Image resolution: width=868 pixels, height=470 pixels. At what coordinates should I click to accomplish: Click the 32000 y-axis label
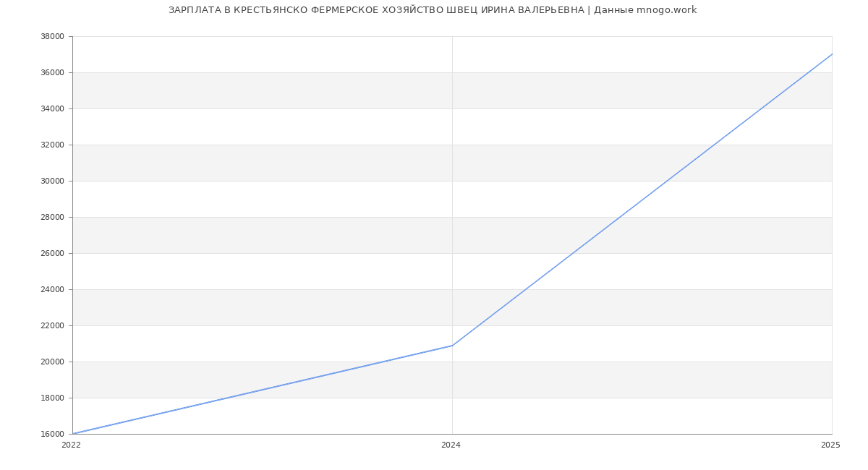point(52,145)
